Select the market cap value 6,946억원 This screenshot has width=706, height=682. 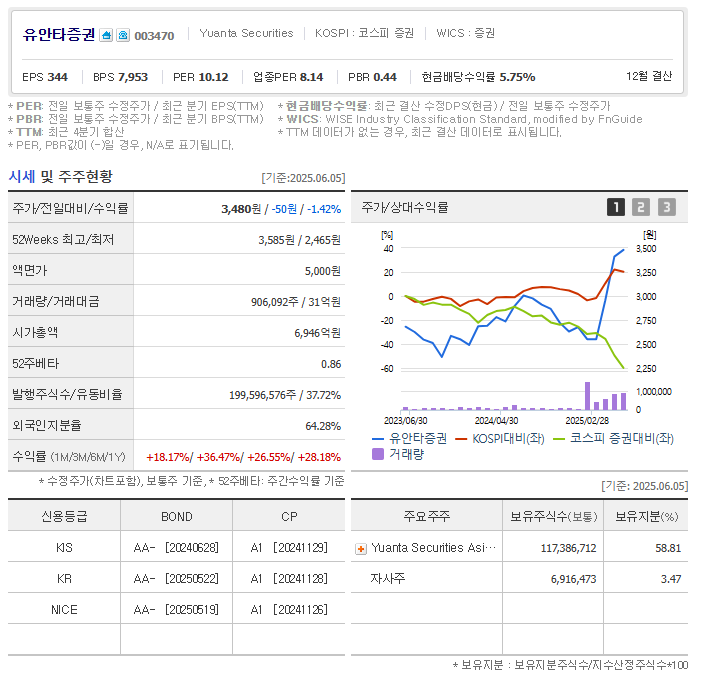point(317,333)
